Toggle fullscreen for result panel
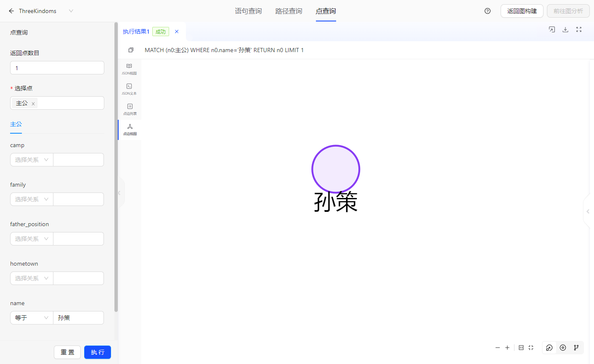Image resolution: width=594 pixels, height=364 pixels. [x=579, y=29]
